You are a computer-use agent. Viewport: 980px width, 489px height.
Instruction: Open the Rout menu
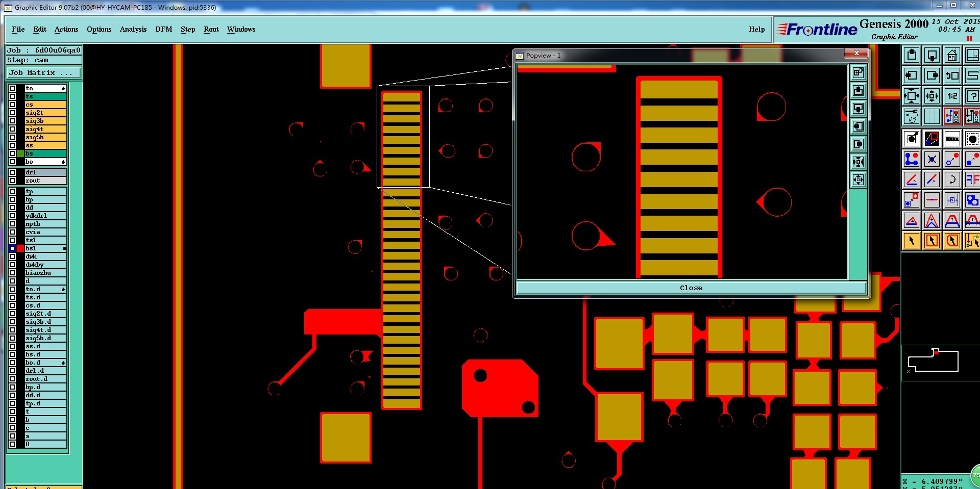tap(211, 29)
